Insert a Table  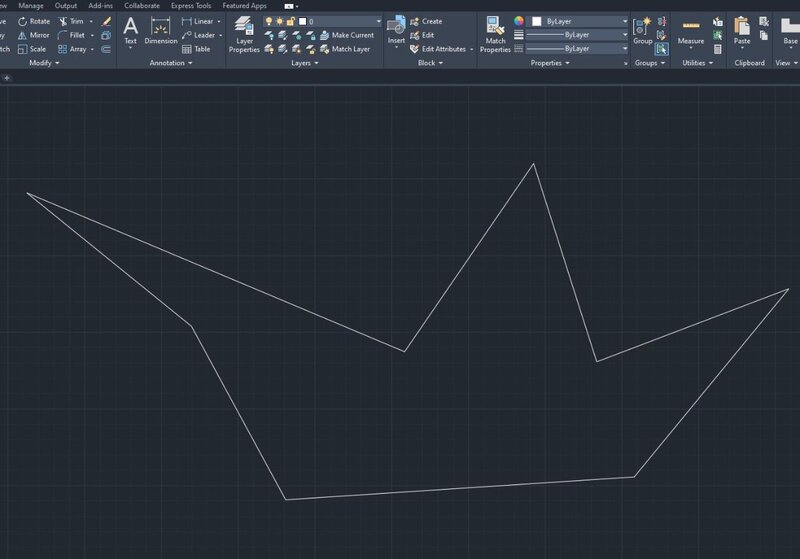[x=196, y=49]
